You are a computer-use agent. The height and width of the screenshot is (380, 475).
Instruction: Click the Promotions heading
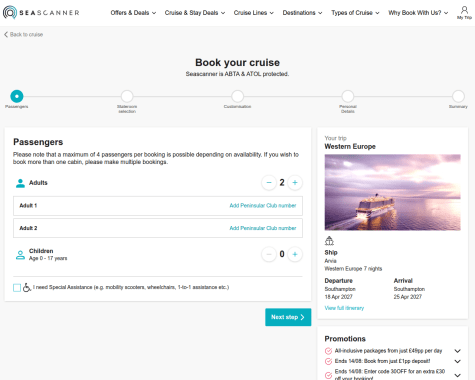point(345,339)
